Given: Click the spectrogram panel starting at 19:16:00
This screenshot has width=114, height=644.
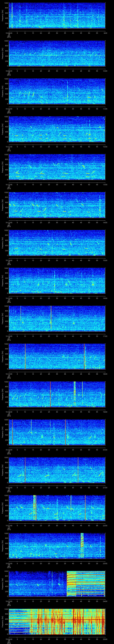Looking at the screenshot, I should [57, 318].
